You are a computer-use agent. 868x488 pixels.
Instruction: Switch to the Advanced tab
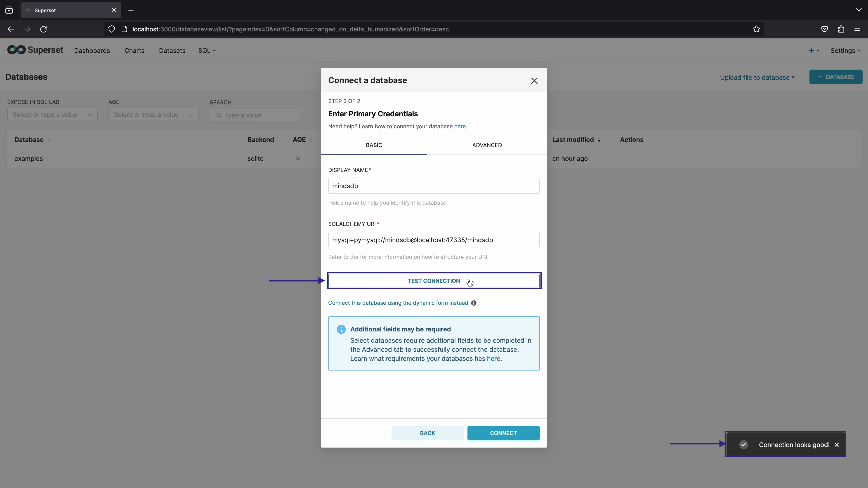487,145
